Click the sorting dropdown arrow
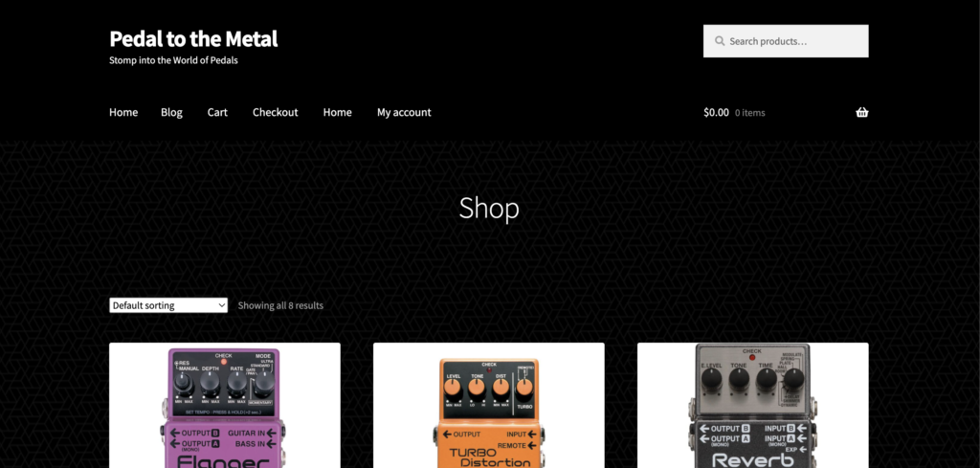Viewport: 980px width, 468px height. [222, 305]
